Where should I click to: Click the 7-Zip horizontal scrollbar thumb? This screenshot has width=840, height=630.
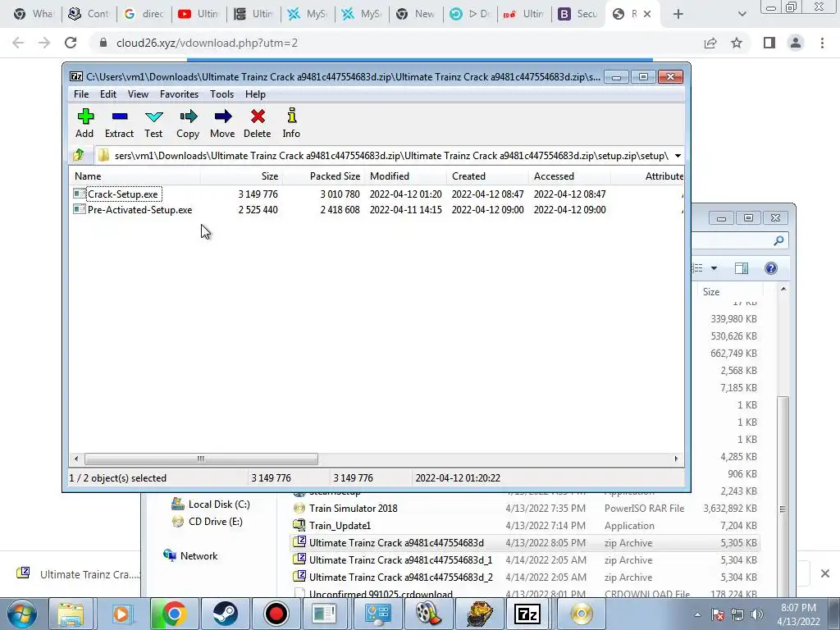201,459
